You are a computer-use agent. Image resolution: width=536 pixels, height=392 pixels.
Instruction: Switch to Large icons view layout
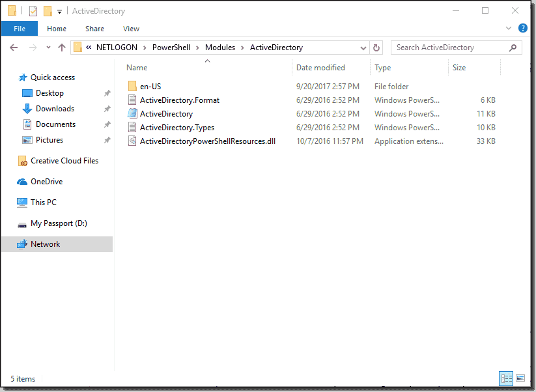[x=520, y=378]
